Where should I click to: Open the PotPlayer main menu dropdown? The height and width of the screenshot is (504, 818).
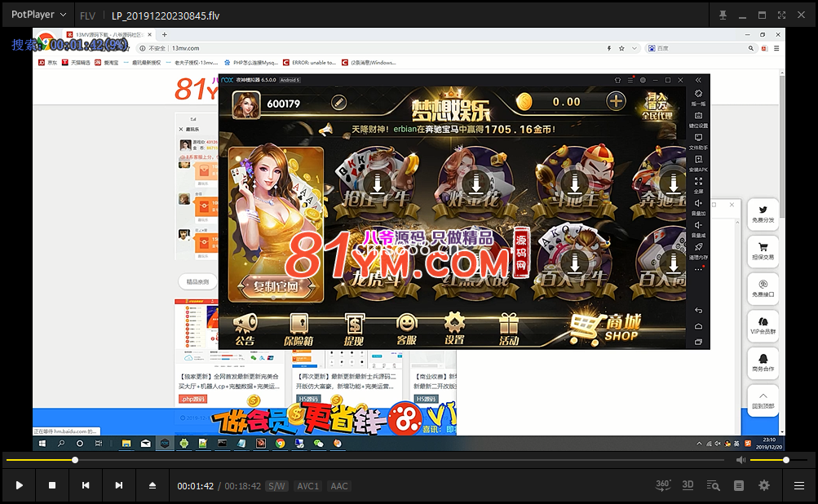pyautogui.click(x=39, y=15)
